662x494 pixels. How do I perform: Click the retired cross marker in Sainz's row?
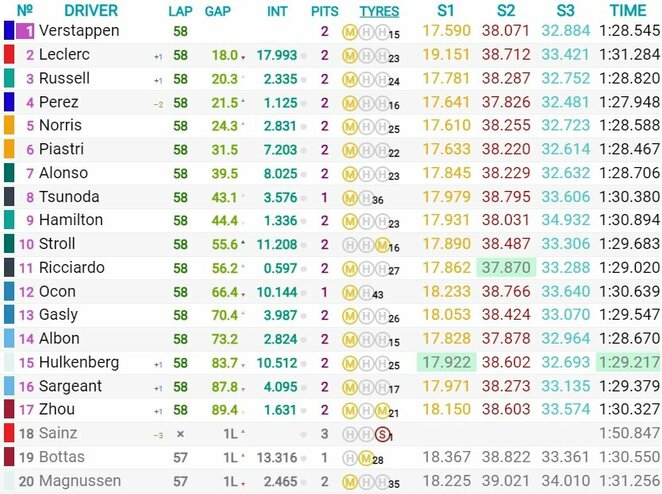click(180, 433)
